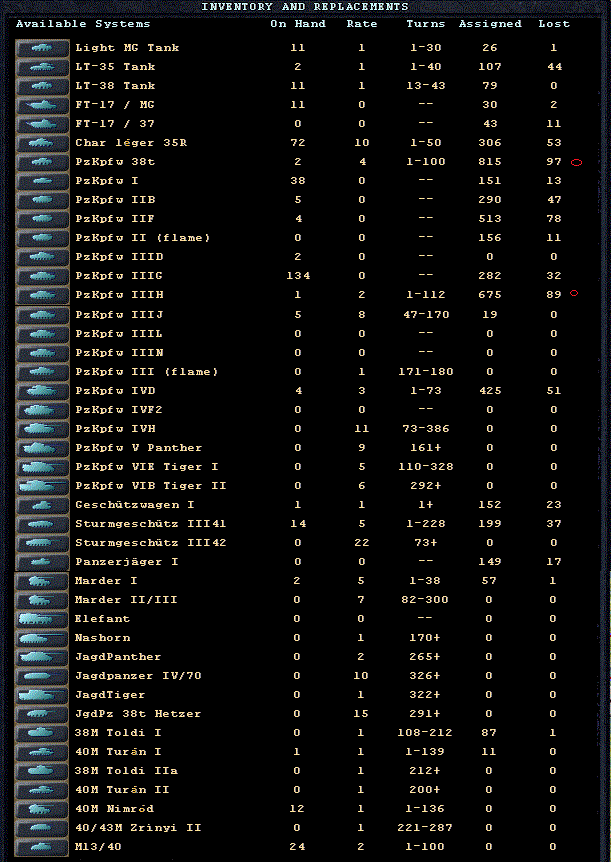Click the 40M Nimród icon button
The width and height of the screenshot is (611, 862).
click(42, 810)
